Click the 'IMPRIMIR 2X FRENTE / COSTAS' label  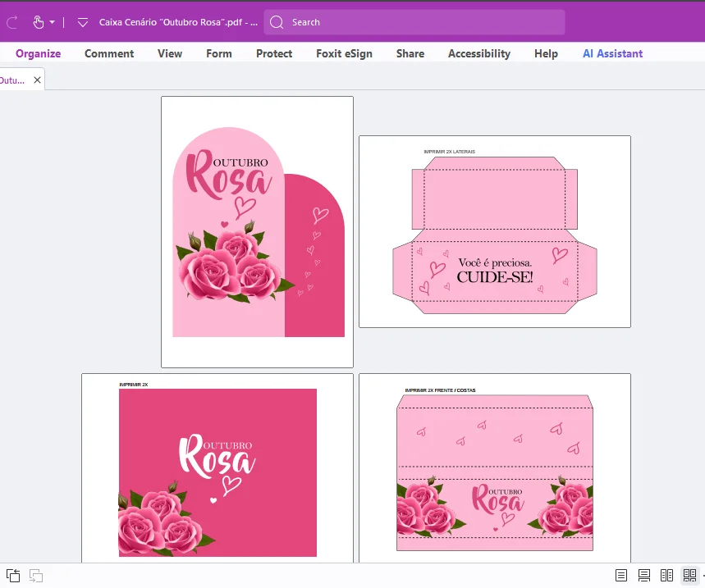(x=440, y=390)
